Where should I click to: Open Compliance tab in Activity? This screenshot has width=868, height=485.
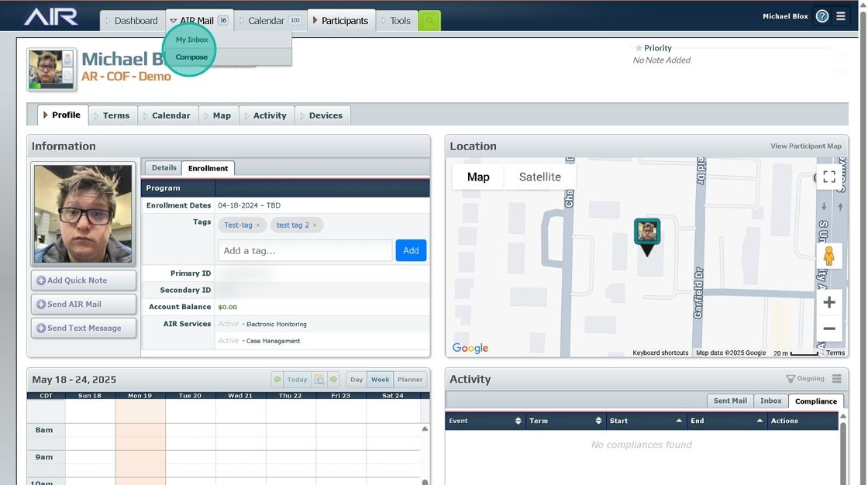point(816,401)
